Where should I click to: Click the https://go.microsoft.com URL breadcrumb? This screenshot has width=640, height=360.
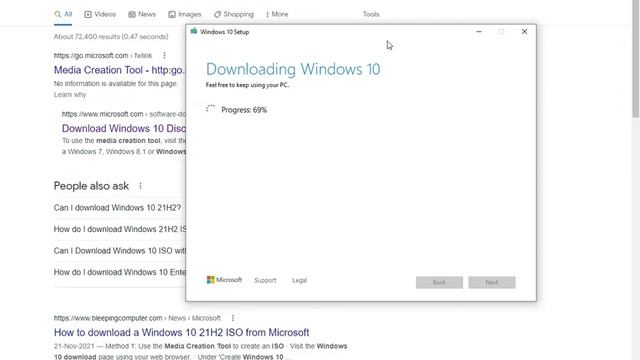tap(103, 56)
